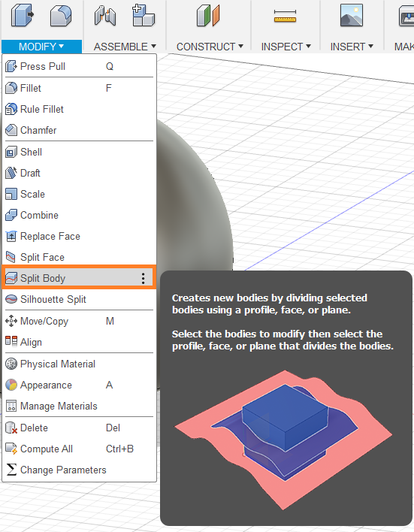Open Manage Materials menu entry

pyautogui.click(x=79, y=406)
